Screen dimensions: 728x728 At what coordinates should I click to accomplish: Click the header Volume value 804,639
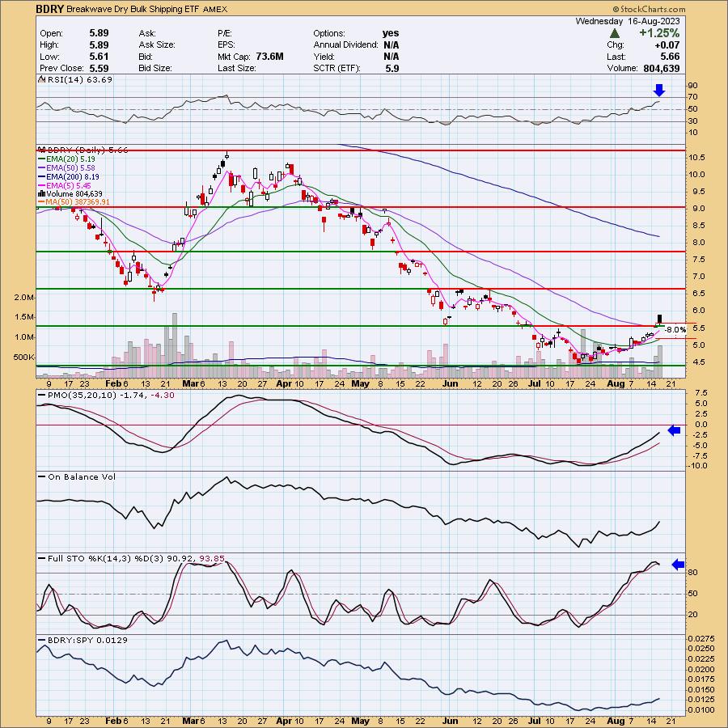coord(661,68)
